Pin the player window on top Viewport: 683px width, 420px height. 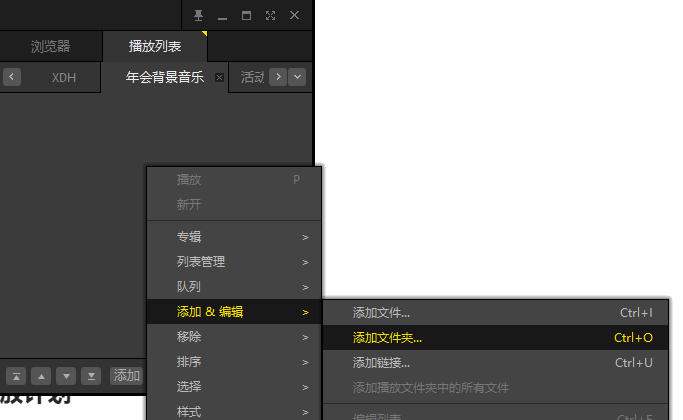point(198,16)
